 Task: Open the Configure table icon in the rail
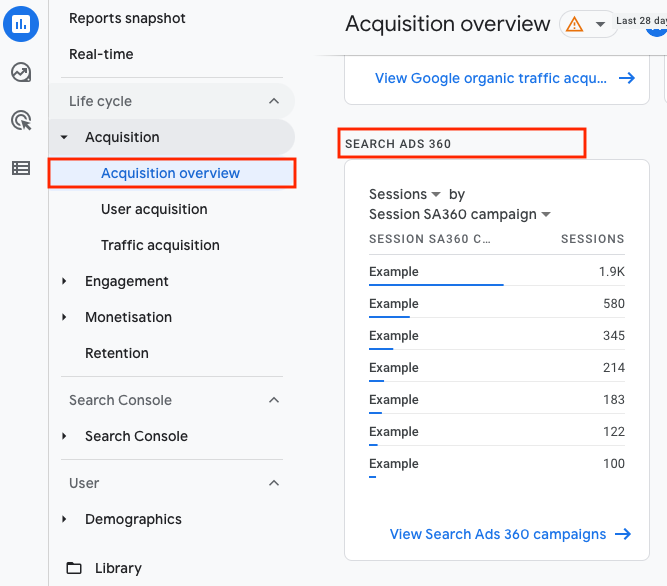pyautogui.click(x=21, y=168)
